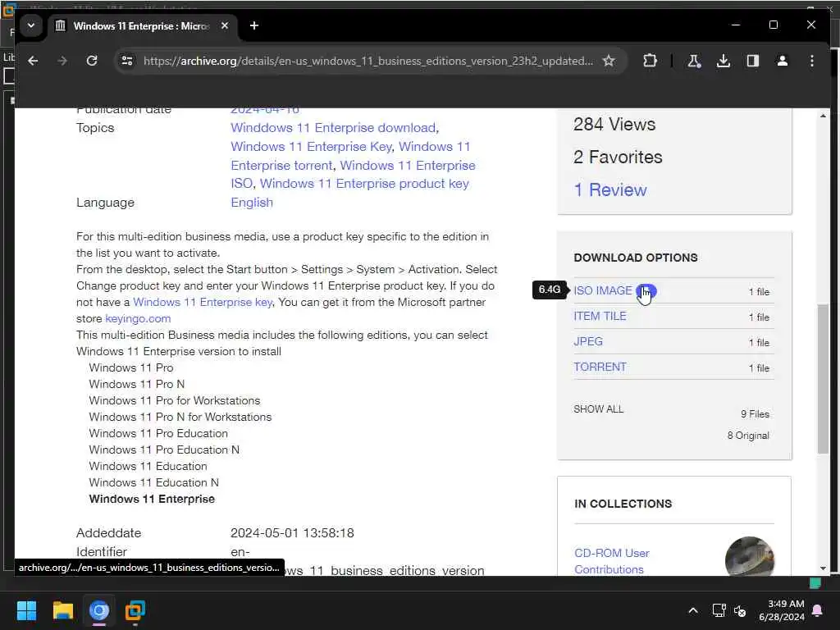Click 'Windows 11 Pro for Workstations' line
The height and width of the screenshot is (630, 840).
point(174,400)
